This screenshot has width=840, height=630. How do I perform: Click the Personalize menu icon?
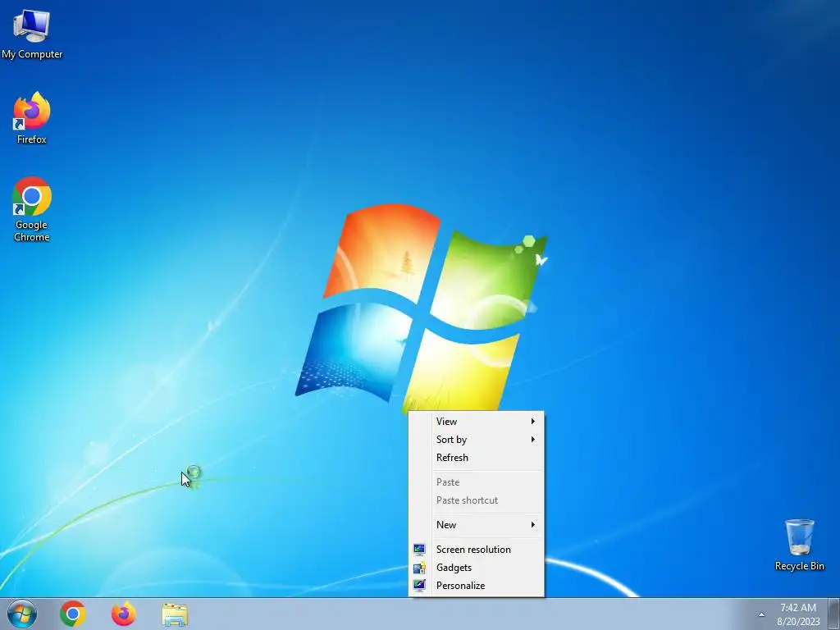[x=419, y=586]
